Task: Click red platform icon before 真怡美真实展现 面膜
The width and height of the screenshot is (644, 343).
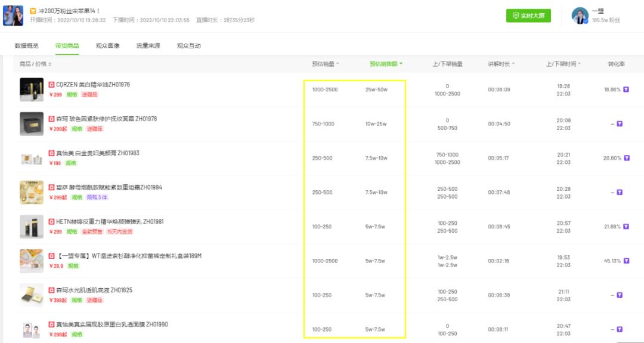Action: pyautogui.click(x=51, y=325)
